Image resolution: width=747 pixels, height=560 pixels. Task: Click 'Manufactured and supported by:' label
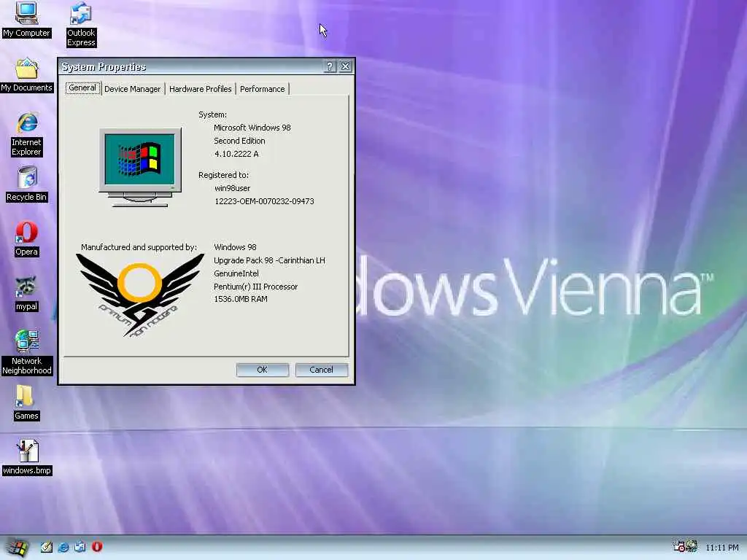[139, 247]
